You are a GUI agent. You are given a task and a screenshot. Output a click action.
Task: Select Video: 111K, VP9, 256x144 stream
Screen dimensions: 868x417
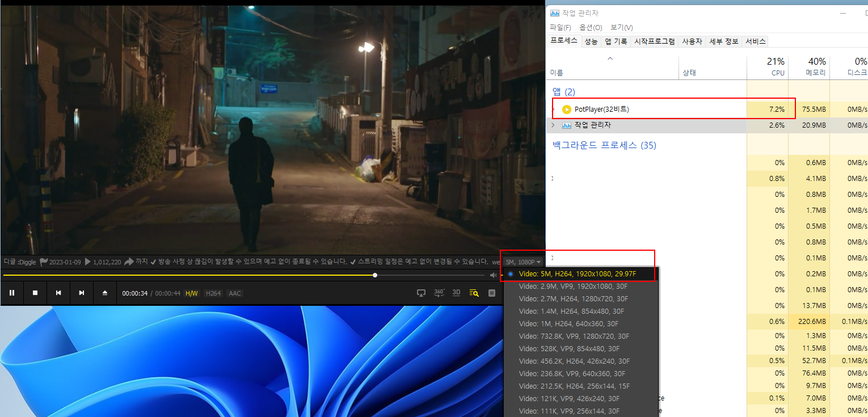tap(581, 411)
